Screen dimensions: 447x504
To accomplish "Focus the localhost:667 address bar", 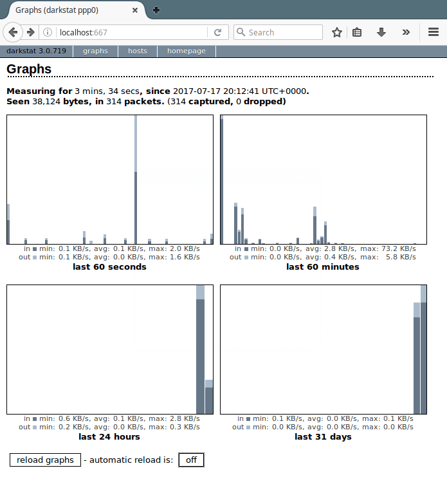I will [x=129, y=32].
